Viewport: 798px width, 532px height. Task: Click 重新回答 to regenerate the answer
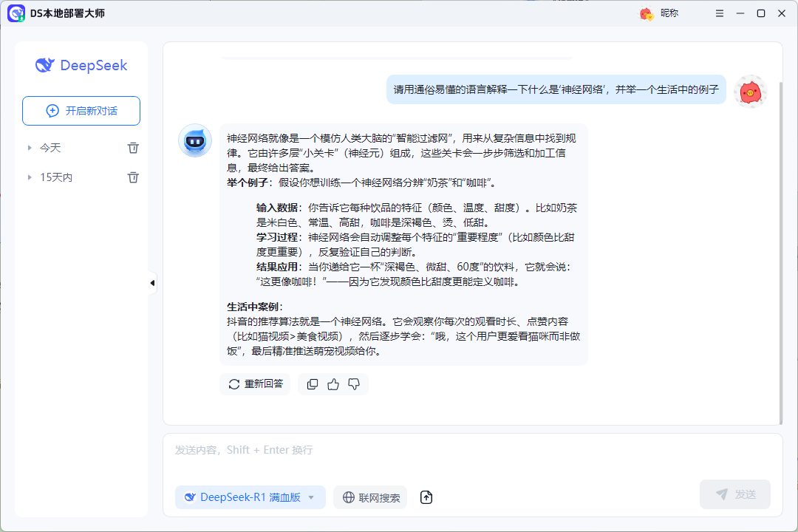(x=255, y=383)
